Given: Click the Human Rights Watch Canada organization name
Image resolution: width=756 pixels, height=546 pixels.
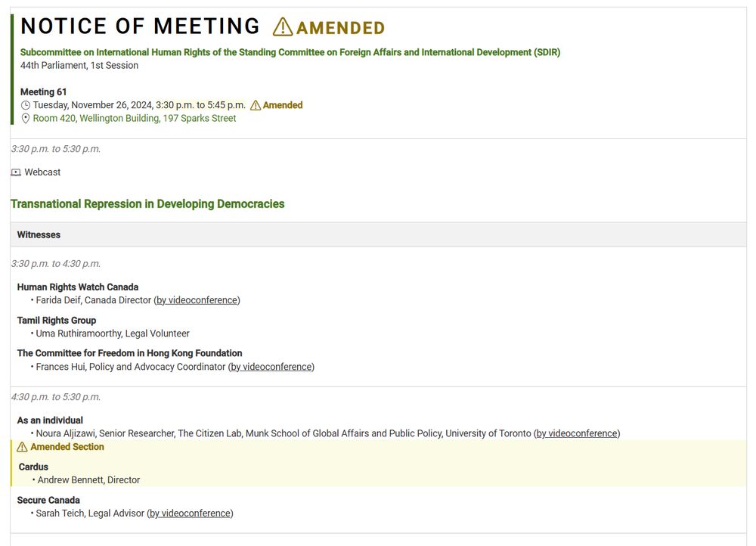Looking at the screenshot, I should (78, 287).
